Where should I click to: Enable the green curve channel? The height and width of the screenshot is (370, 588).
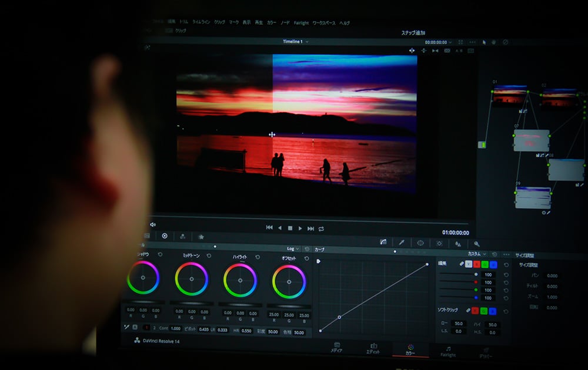(x=485, y=264)
